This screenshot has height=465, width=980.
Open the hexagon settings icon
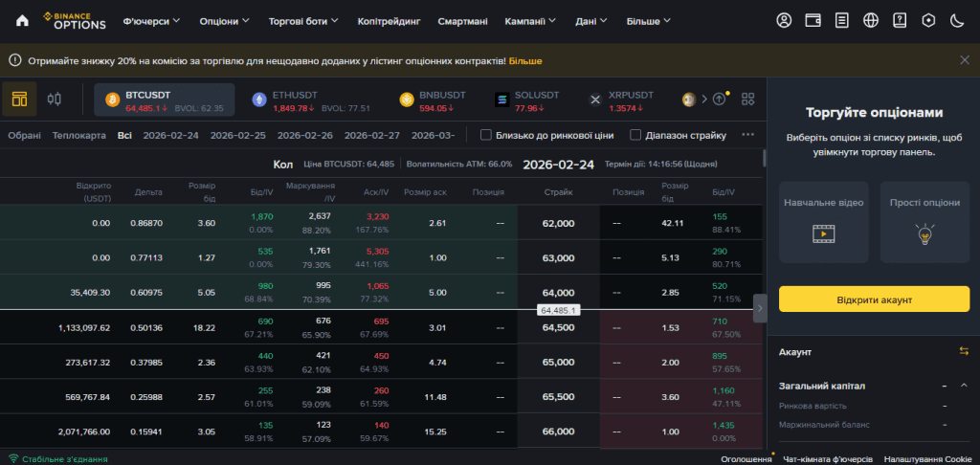pyautogui.click(x=928, y=21)
